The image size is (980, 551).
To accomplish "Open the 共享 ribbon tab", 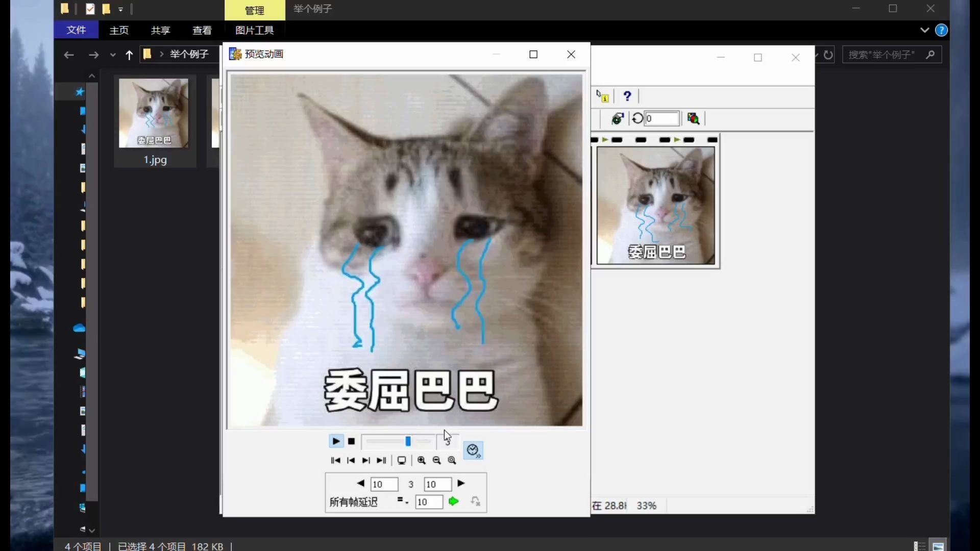I will 160,30.
